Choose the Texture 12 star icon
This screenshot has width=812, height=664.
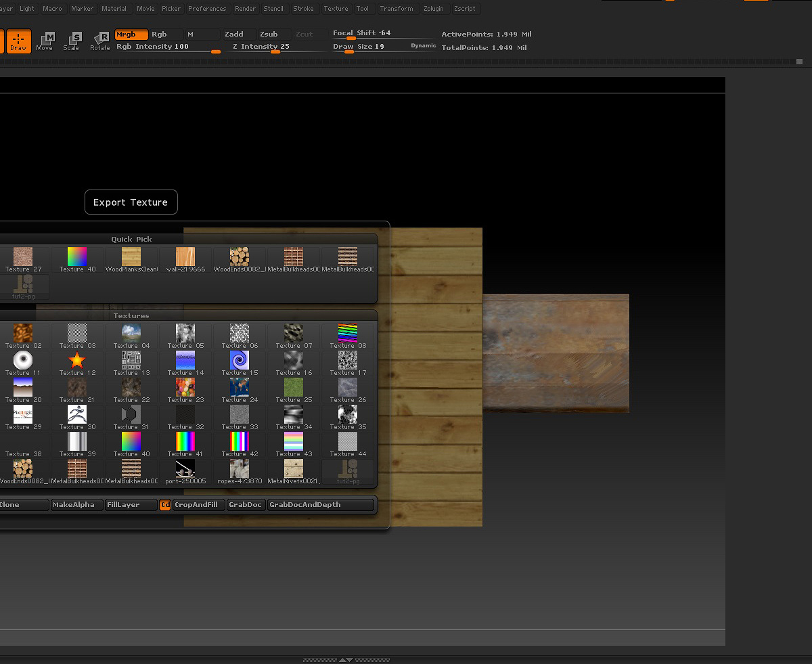pos(77,363)
